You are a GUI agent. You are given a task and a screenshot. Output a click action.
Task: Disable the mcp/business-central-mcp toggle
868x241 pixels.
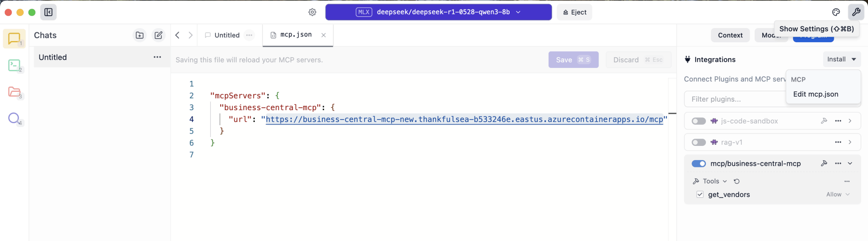click(699, 164)
